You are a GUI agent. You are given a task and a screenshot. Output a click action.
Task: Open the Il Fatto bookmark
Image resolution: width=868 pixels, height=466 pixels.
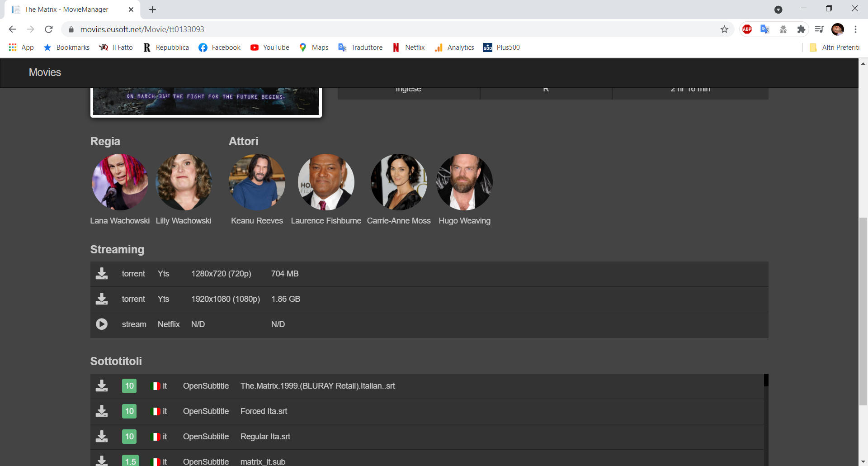coord(116,48)
